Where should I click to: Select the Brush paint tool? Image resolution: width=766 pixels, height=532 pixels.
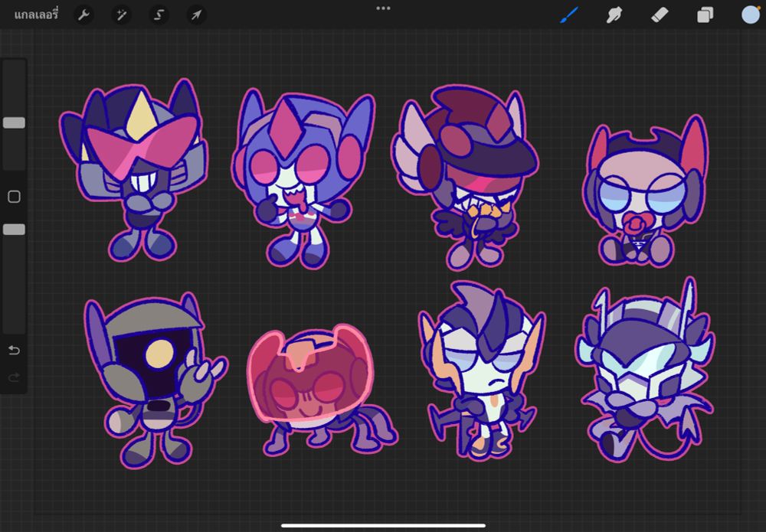pyautogui.click(x=569, y=15)
